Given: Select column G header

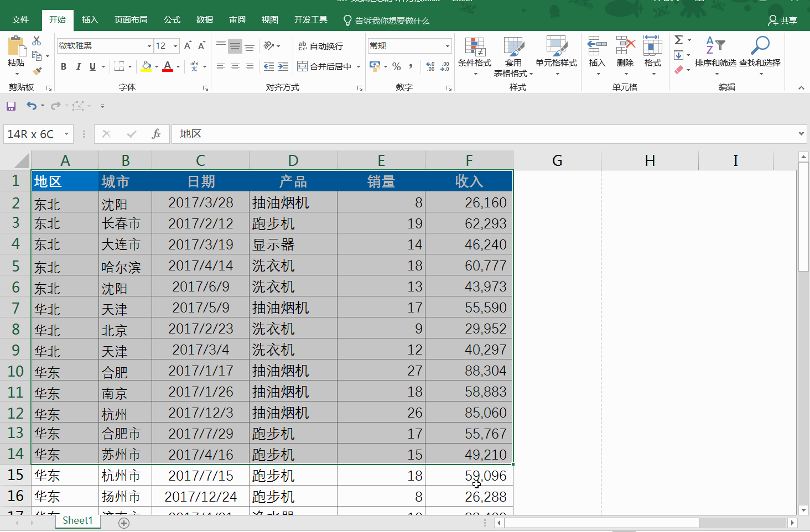Looking at the screenshot, I should 557,160.
